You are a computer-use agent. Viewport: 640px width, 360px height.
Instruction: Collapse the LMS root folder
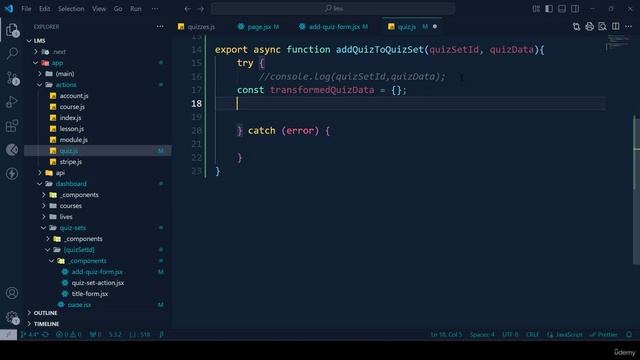[29, 41]
